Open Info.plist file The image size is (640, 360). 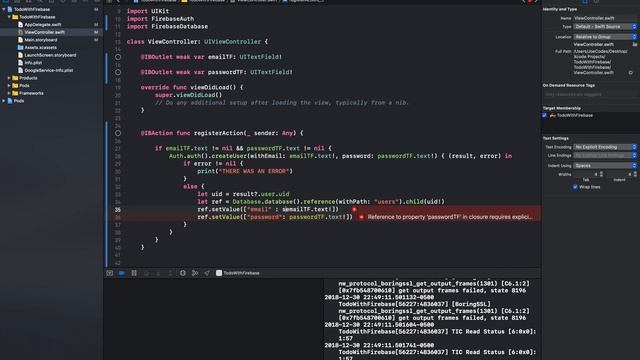(x=33, y=63)
